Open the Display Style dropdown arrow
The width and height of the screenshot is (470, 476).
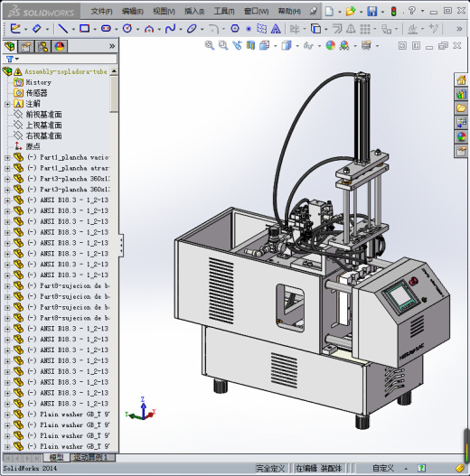click(x=297, y=46)
